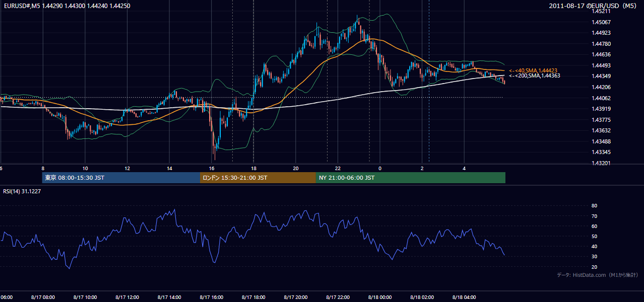Screen dimensions: 644x302
Task: Click price axis value 1.45211
Action: click(602, 11)
